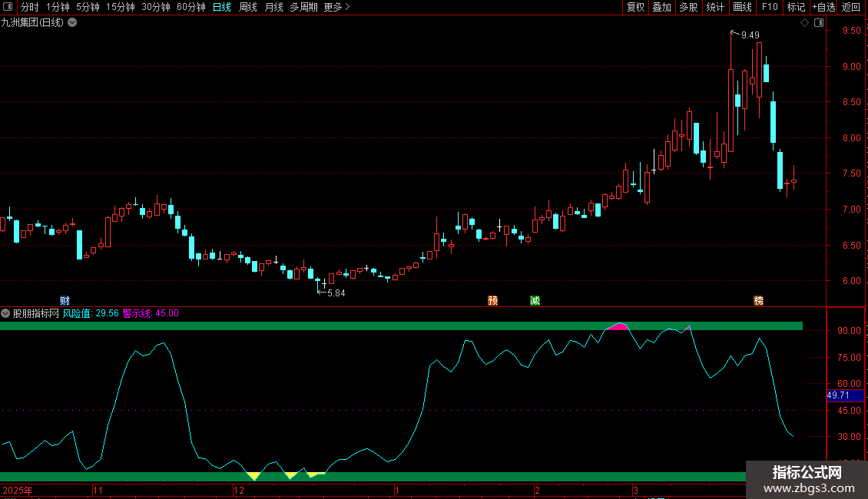Click the 49.71 indicator value box
The width and height of the screenshot is (868, 499).
pos(845,395)
